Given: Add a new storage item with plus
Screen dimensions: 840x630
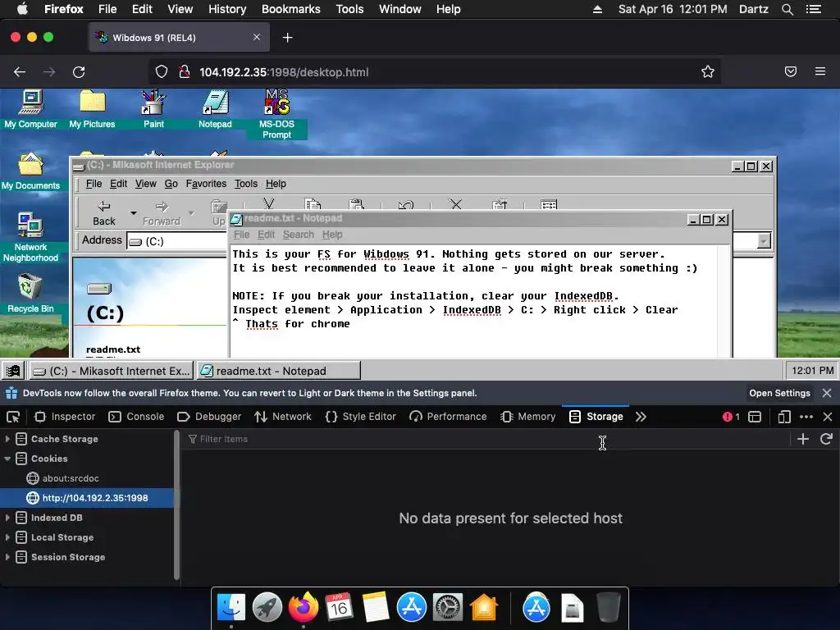Looking at the screenshot, I should pyautogui.click(x=803, y=440).
